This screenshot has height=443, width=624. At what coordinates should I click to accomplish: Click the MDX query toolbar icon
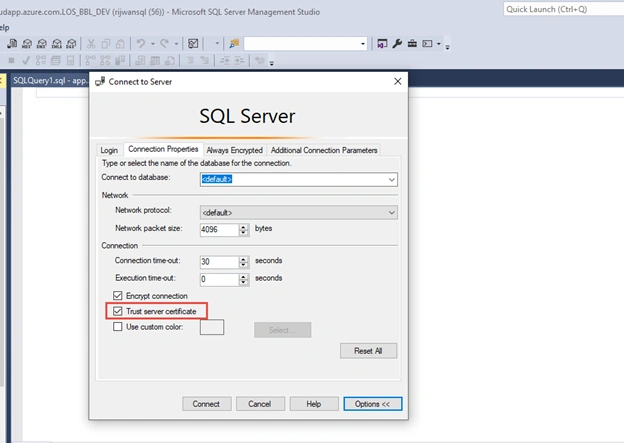[x=27, y=43]
